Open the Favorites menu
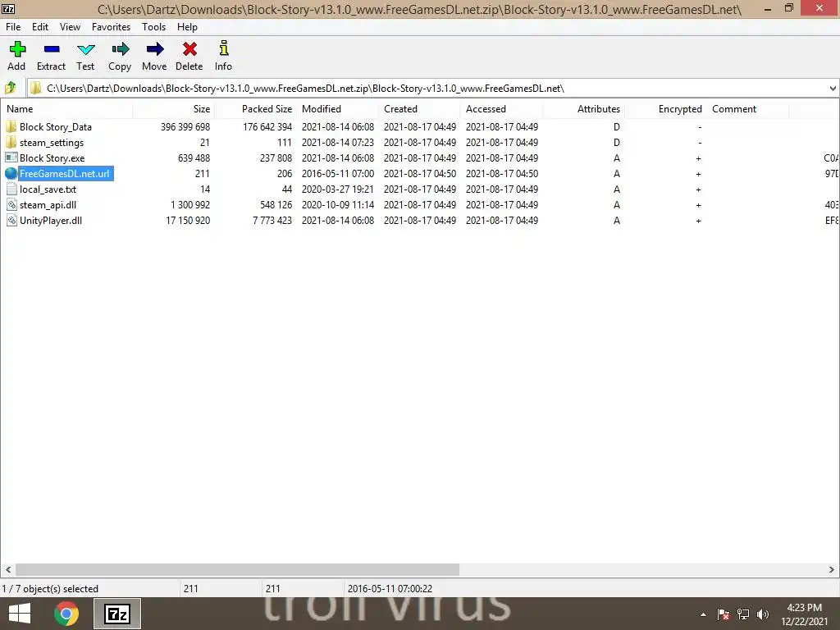840x630 pixels. (x=111, y=27)
